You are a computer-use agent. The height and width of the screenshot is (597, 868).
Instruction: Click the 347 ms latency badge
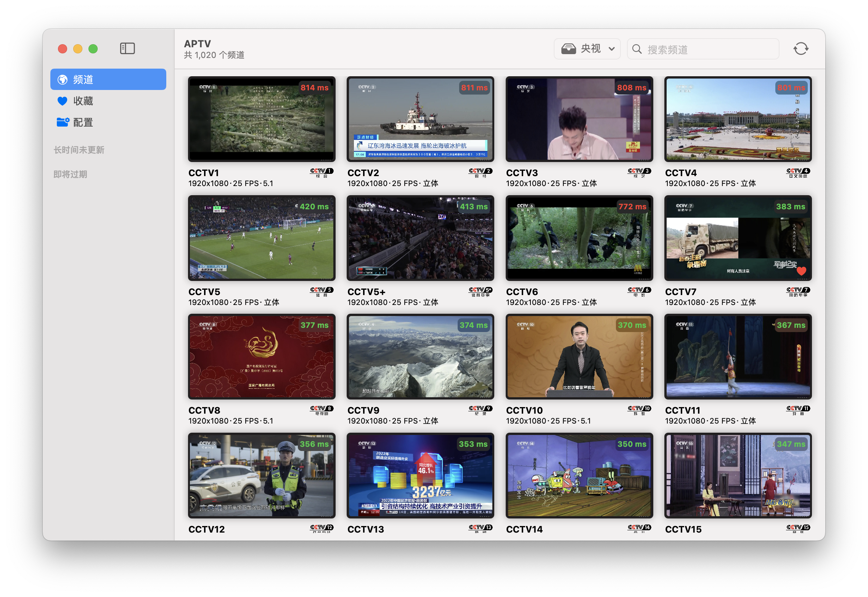[791, 444]
